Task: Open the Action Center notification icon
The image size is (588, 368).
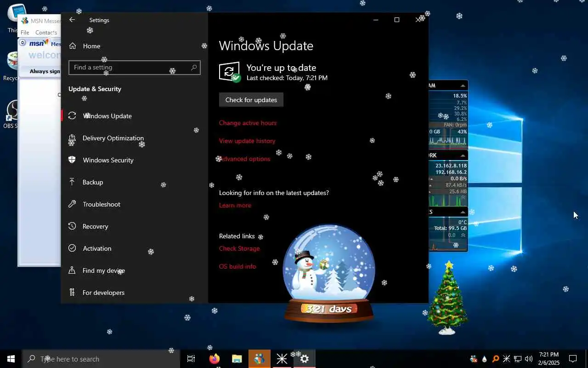Action: pyautogui.click(x=573, y=359)
